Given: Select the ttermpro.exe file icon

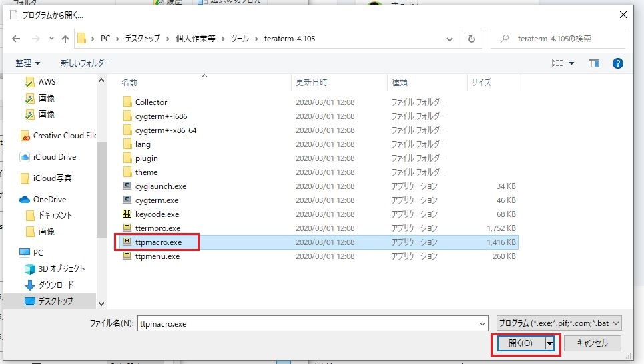Looking at the screenshot, I should tap(127, 228).
